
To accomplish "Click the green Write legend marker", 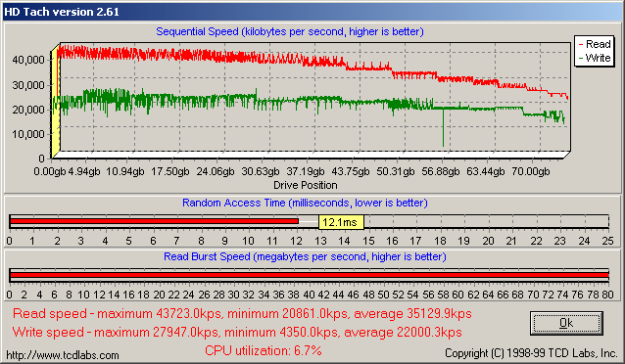I will (x=581, y=58).
